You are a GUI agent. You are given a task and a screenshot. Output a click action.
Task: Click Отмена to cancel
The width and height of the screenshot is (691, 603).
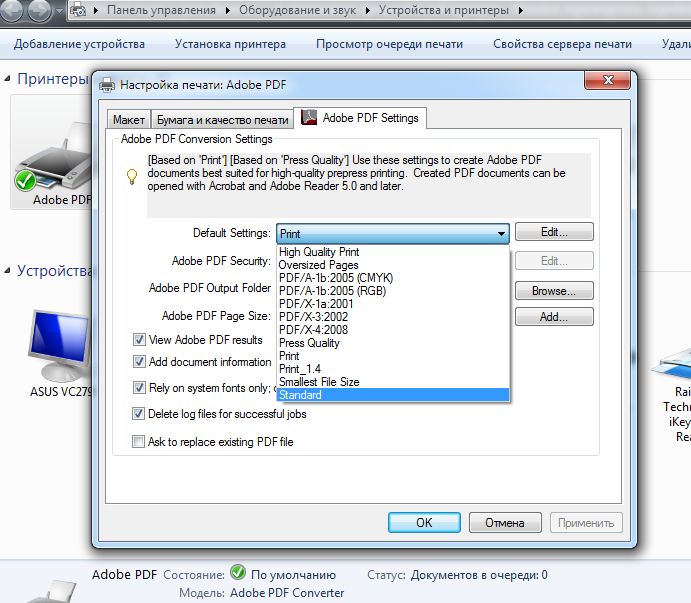[x=505, y=523]
